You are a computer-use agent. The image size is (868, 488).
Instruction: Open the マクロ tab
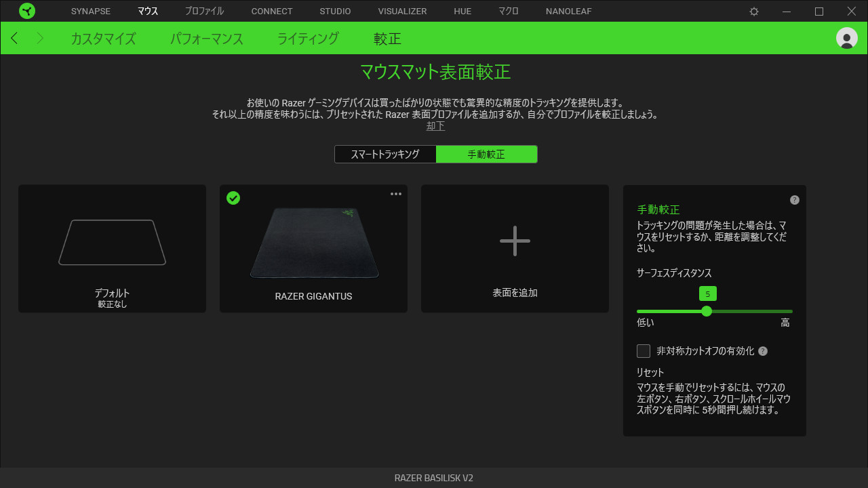(x=509, y=11)
